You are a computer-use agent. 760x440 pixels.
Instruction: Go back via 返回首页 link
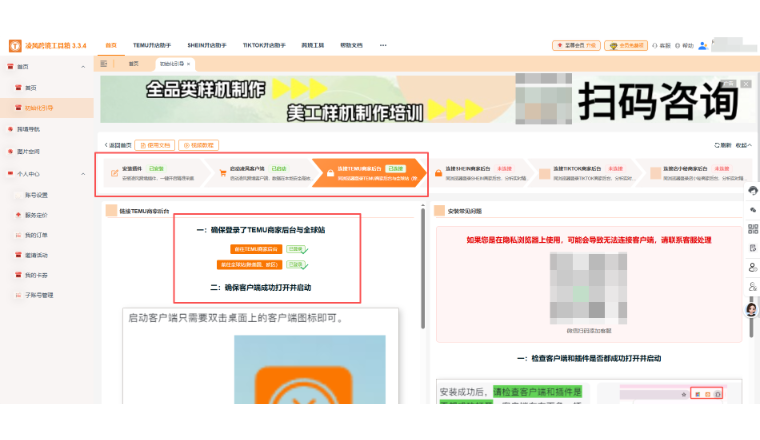(118, 145)
